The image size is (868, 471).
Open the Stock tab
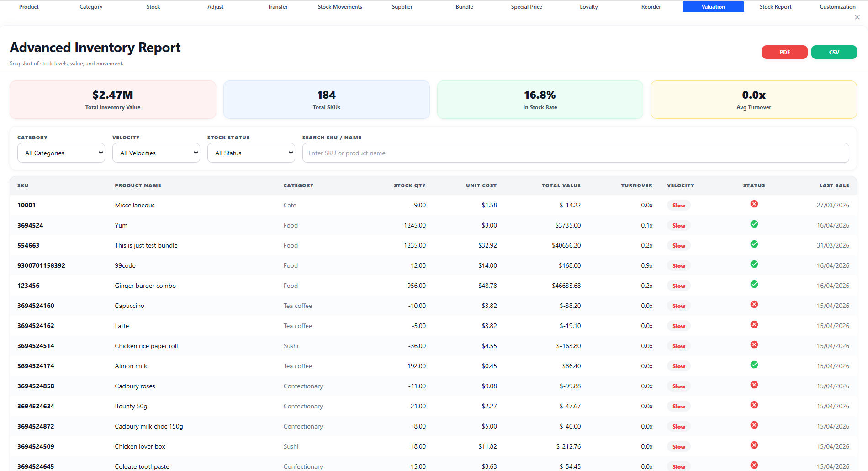coord(153,7)
